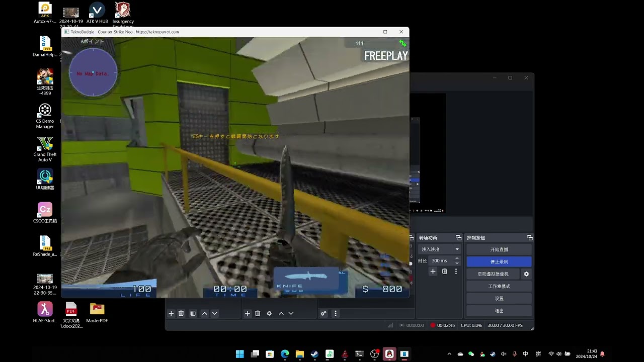The image size is (644, 362).
Task: Add a scene with plus icon in OBS scenes toolbar
Action: [171, 313]
